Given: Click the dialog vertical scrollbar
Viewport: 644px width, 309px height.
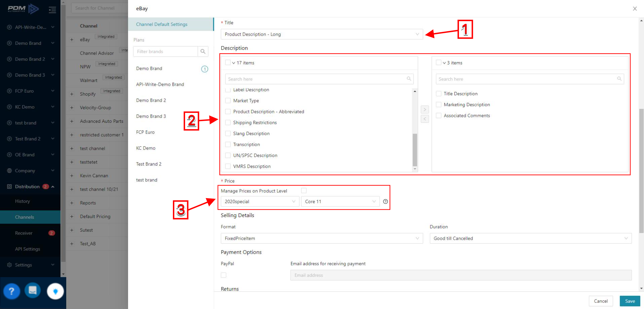Looking at the screenshot, I should [641, 171].
